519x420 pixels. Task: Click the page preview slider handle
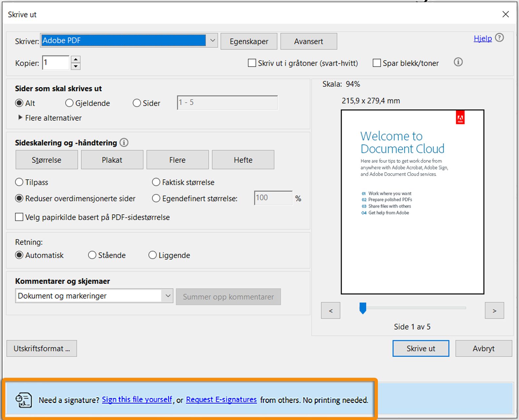pyautogui.click(x=363, y=308)
